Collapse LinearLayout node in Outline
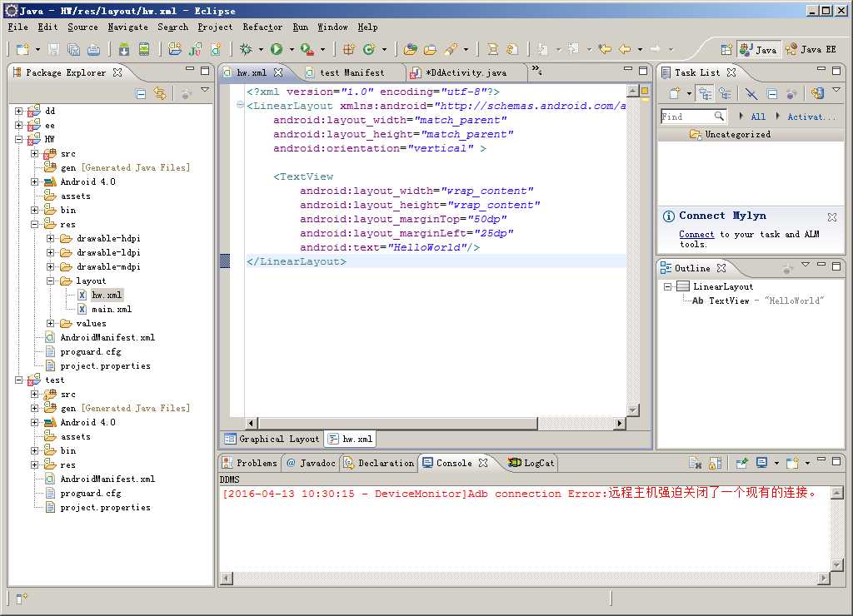The image size is (853, 616). click(667, 286)
